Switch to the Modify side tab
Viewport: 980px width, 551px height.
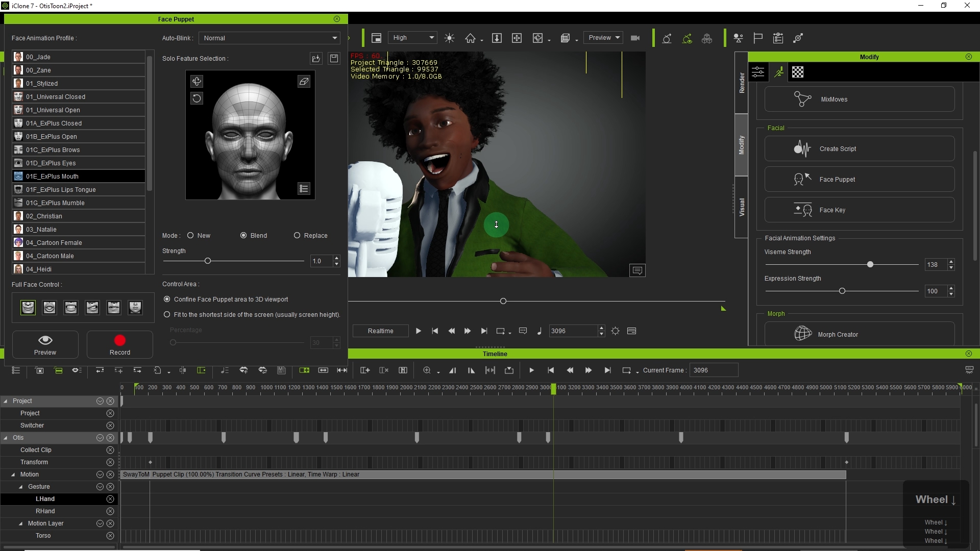click(x=742, y=145)
